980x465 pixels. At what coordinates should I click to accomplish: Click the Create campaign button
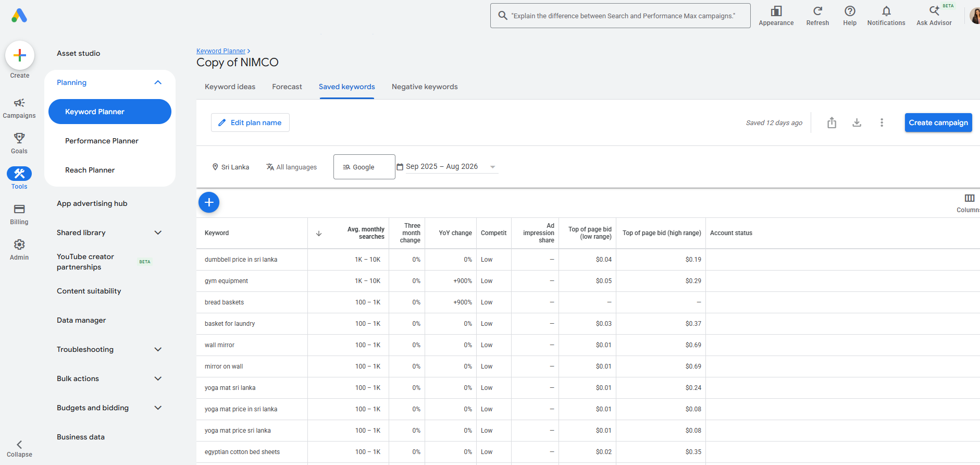tap(938, 123)
